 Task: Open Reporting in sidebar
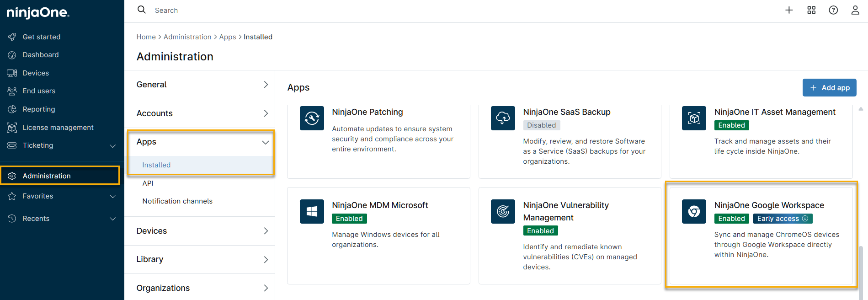pos(39,109)
